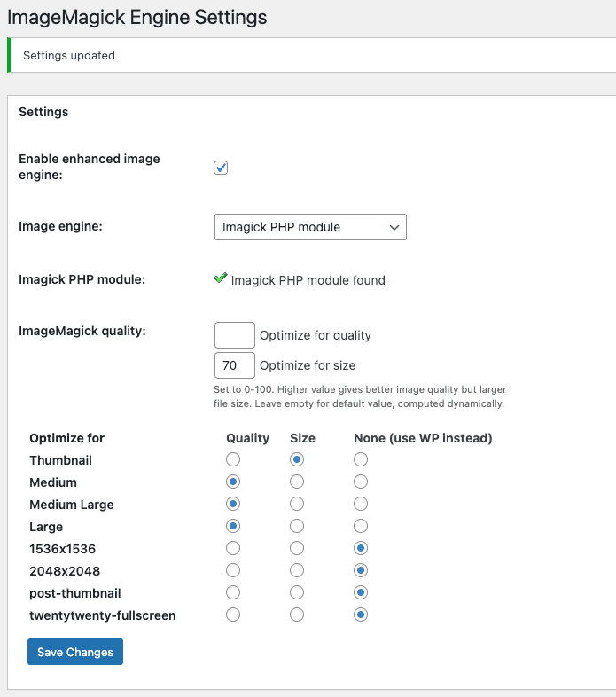Image resolution: width=616 pixels, height=697 pixels.
Task: Click the green checkmark module found icon
Action: click(x=221, y=278)
